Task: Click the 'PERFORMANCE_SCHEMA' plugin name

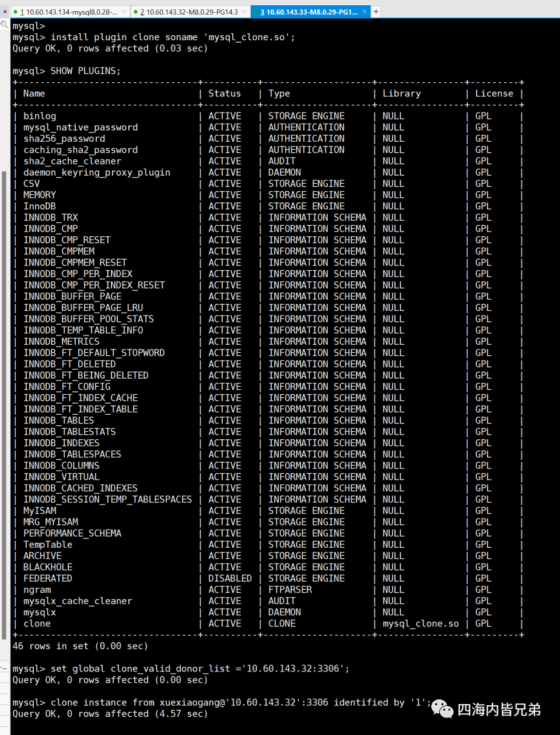Action: [x=72, y=533]
